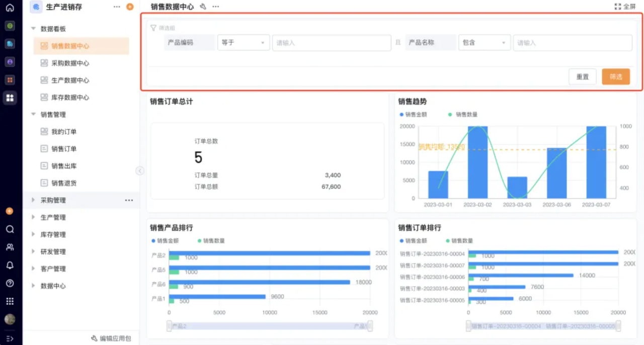Toggle 销售数量 legend in 销售产品排行 chart
Viewport: 644px width, 345px height.
210,241
